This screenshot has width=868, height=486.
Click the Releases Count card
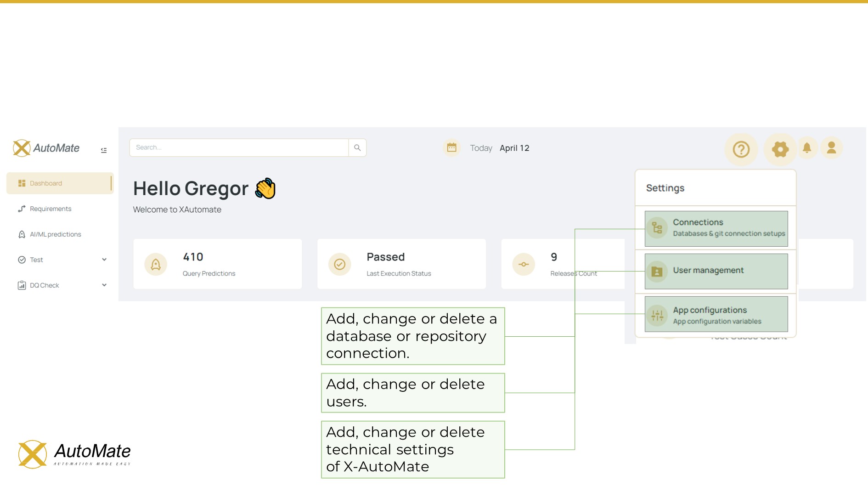(563, 264)
